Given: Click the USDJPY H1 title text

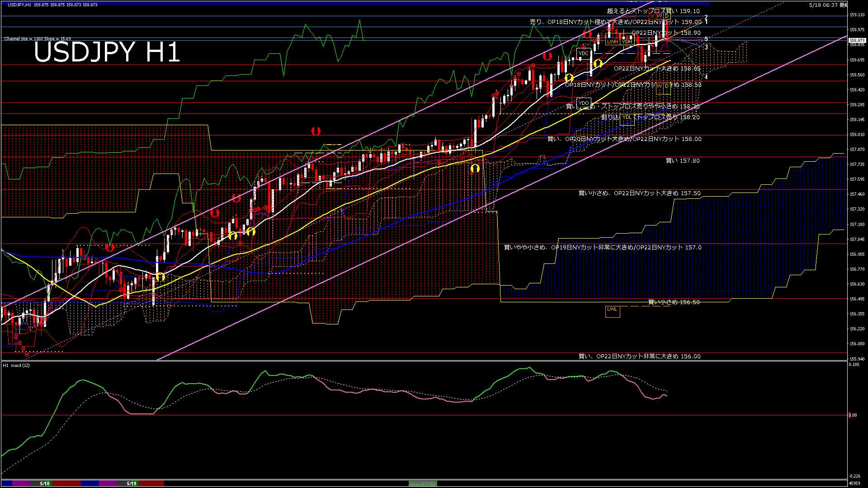Looking at the screenshot, I should (107, 52).
